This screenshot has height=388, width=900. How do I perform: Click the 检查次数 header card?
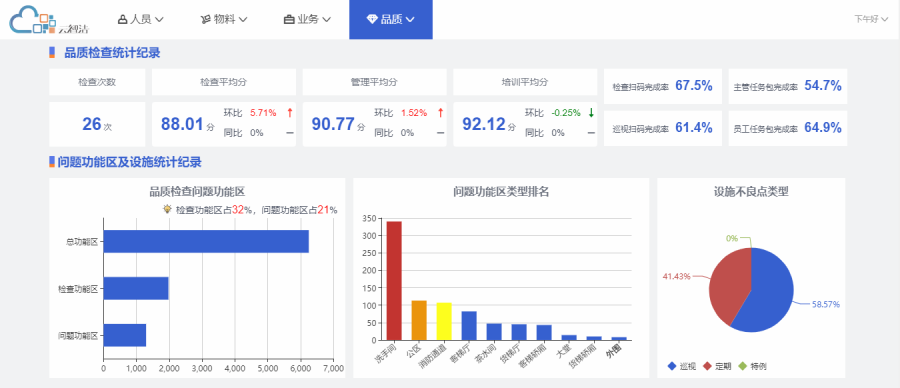tap(97, 82)
